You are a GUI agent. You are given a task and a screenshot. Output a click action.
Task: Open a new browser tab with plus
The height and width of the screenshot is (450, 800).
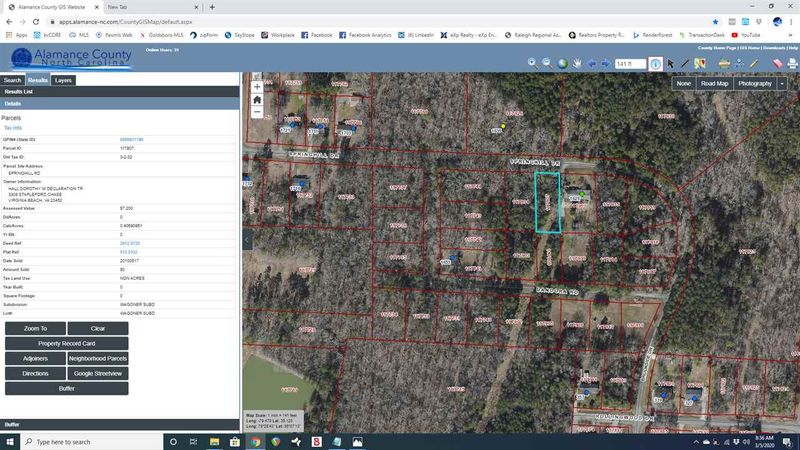[212, 7]
